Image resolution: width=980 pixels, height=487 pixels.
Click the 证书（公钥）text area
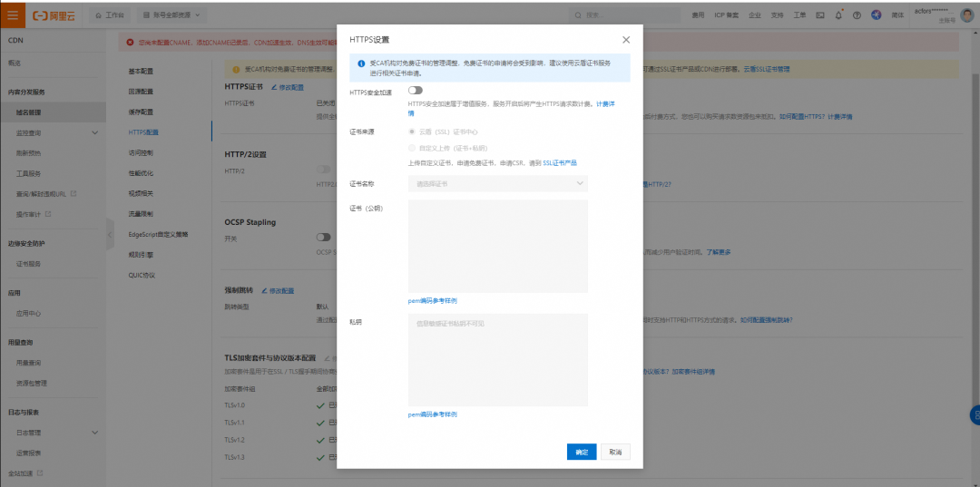coord(497,246)
